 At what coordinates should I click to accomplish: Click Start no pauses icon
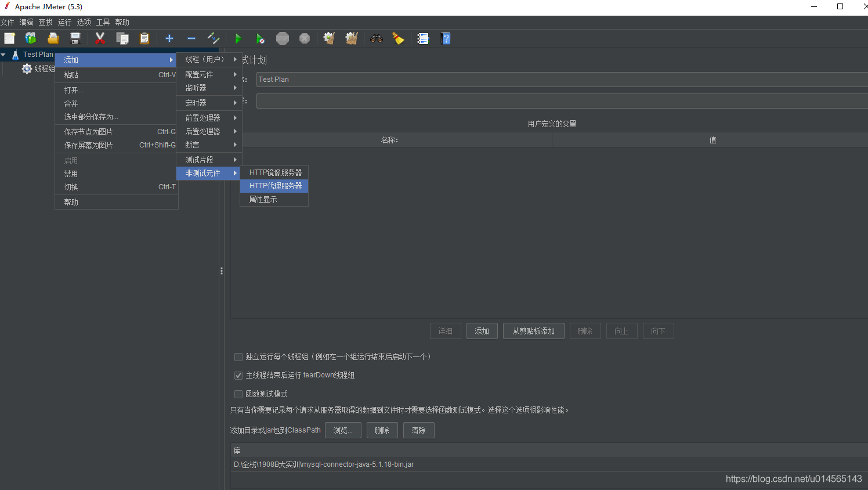click(x=260, y=38)
